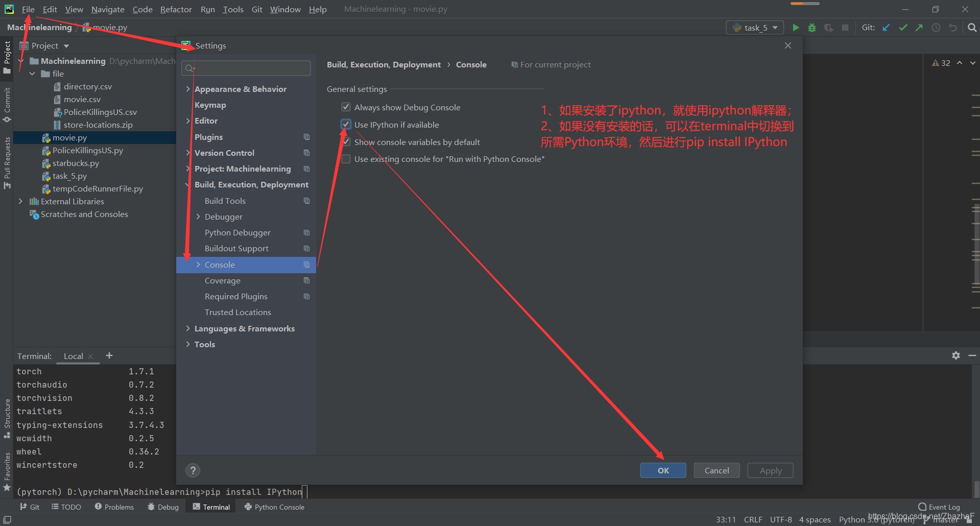
Task: Open Git show history clock icon
Action: [x=936, y=28]
